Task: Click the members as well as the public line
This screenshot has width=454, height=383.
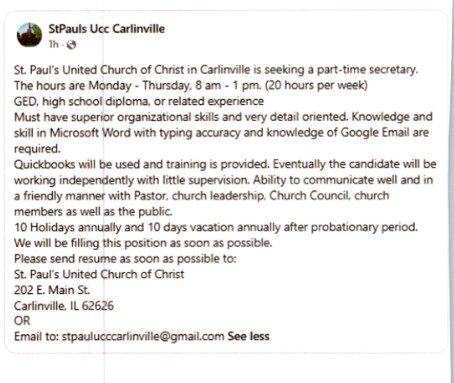Action: tap(93, 212)
